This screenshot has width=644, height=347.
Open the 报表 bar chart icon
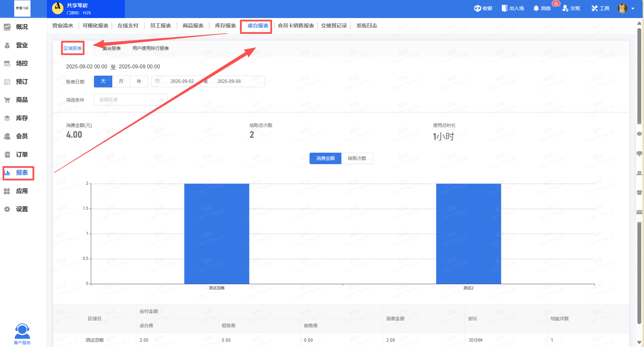(x=7, y=173)
